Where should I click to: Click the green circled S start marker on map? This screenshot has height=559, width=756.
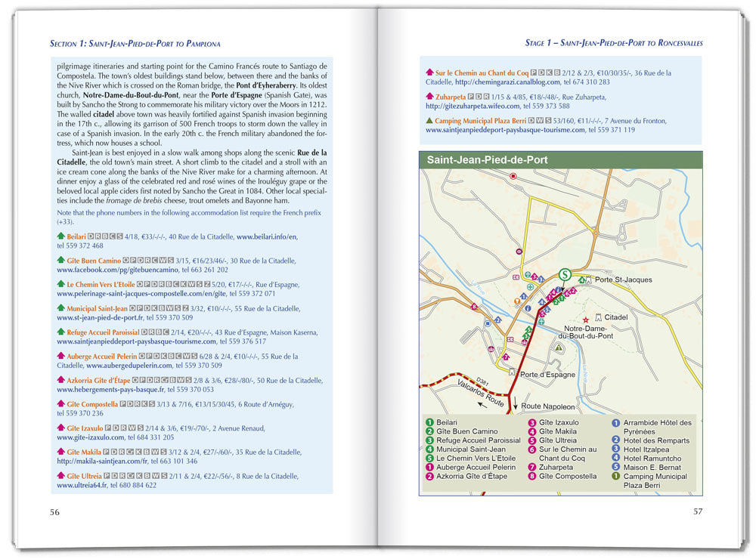(x=564, y=274)
